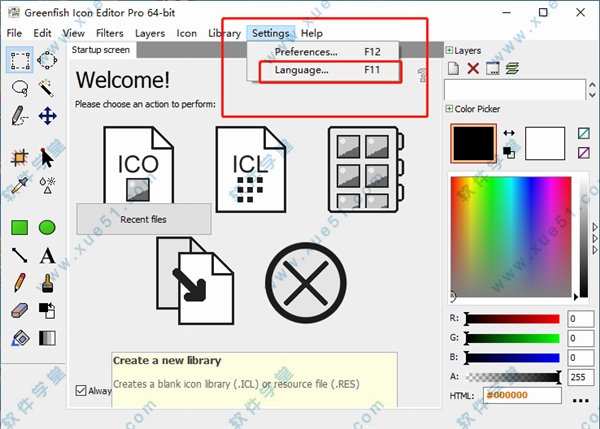Activate the Pencil tool
Image resolution: width=600 pixels, height=429 pixels.
point(19,284)
